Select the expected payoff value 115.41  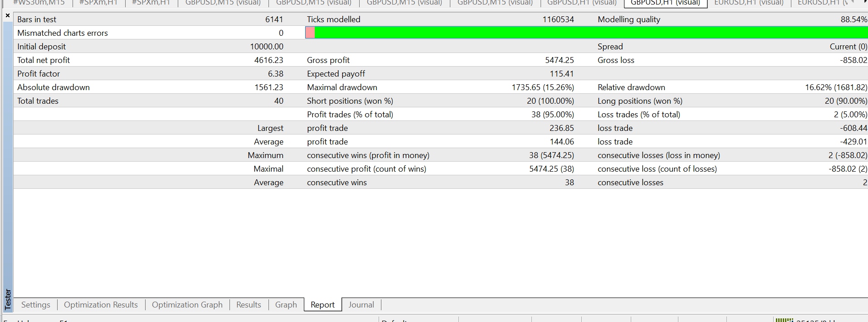click(x=562, y=74)
